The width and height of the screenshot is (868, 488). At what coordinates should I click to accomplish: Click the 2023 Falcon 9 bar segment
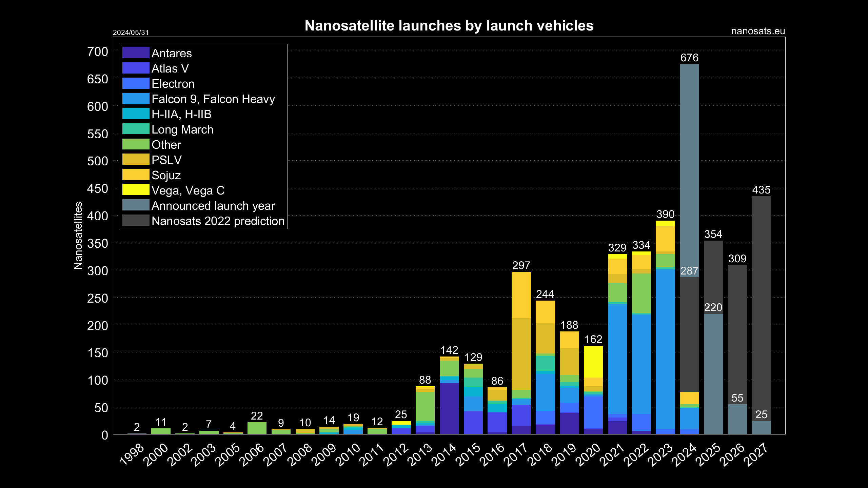click(x=665, y=349)
